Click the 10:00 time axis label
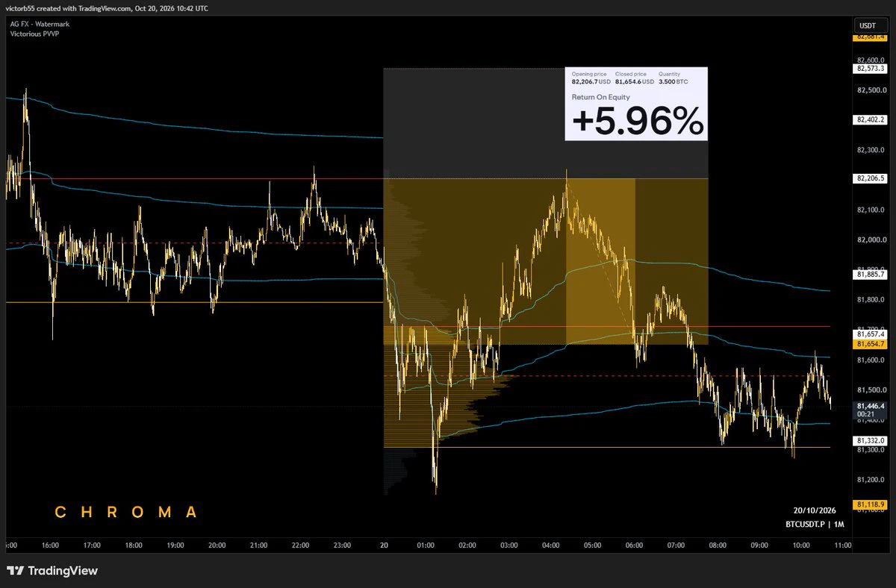 [801, 545]
